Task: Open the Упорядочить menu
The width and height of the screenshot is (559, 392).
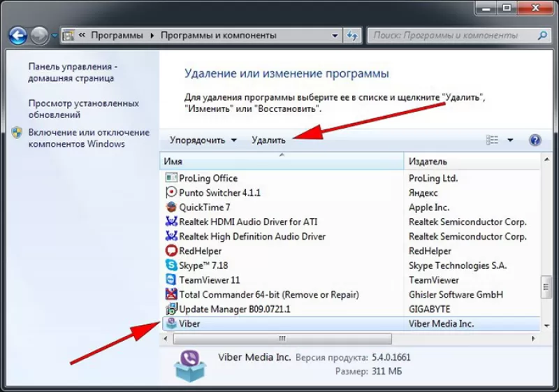Action: (x=203, y=140)
